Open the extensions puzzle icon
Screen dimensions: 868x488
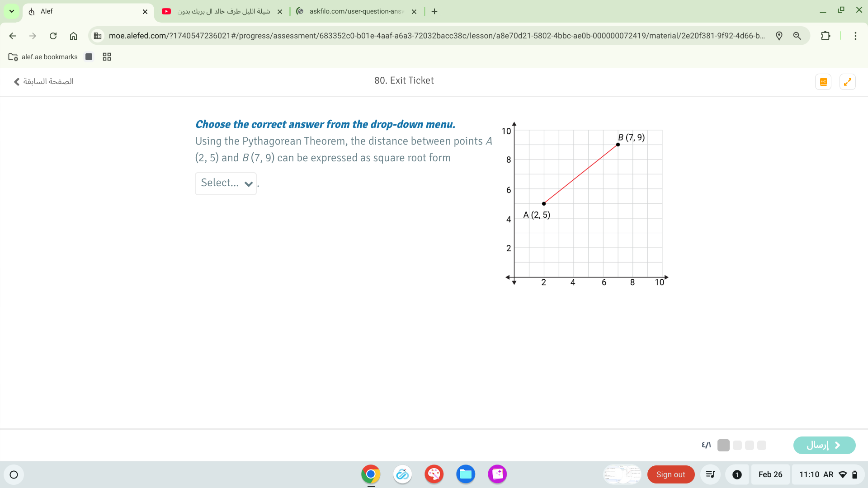pos(826,36)
